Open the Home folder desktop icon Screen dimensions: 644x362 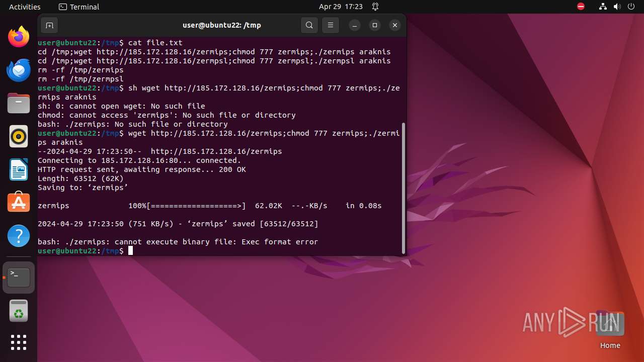(610, 330)
